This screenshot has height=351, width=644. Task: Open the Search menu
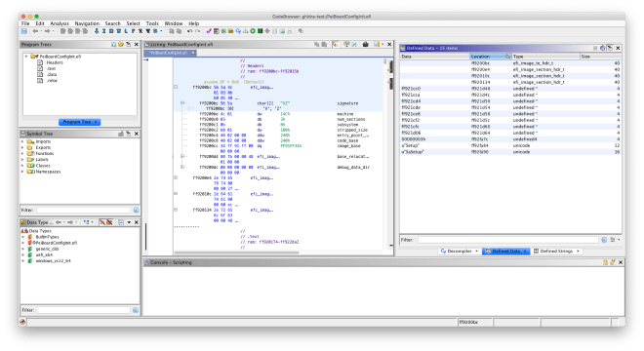(x=112, y=23)
